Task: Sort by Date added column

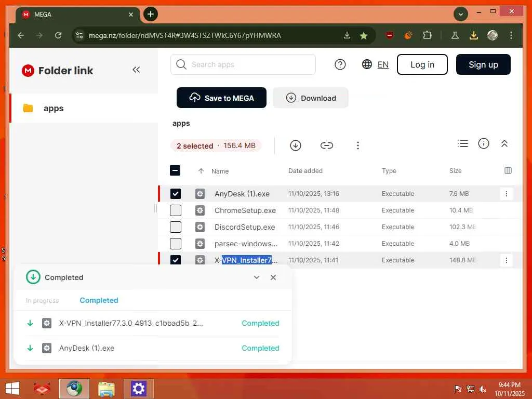Action: pyautogui.click(x=305, y=170)
